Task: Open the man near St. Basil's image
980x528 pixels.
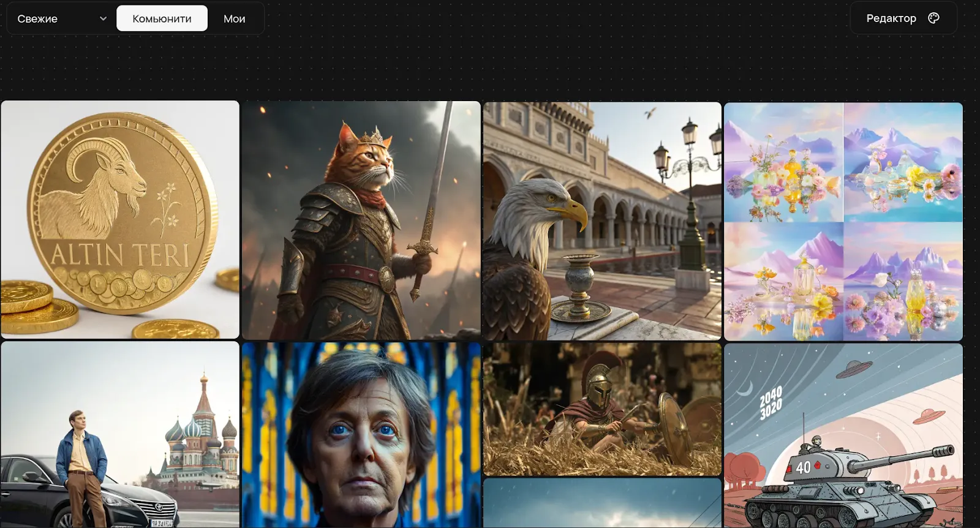Action: click(x=120, y=434)
